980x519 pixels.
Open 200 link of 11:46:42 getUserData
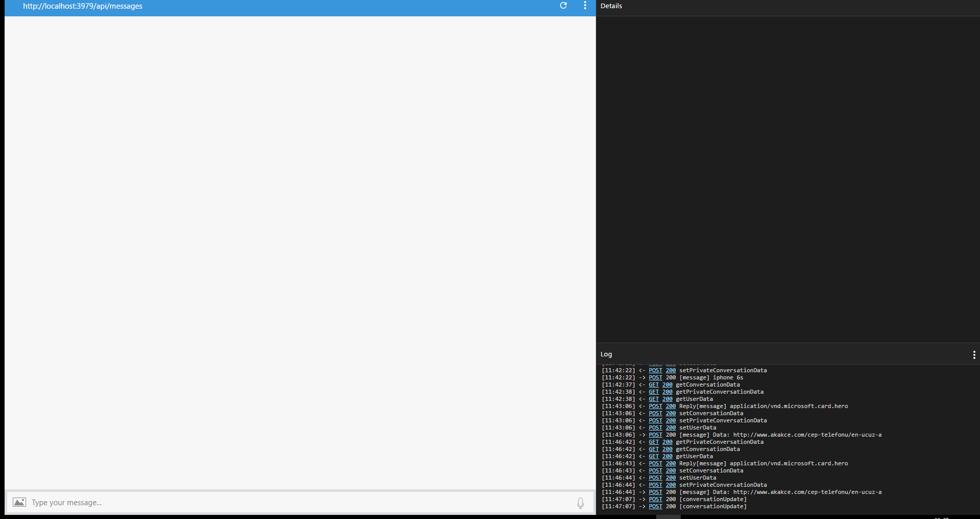click(x=667, y=456)
